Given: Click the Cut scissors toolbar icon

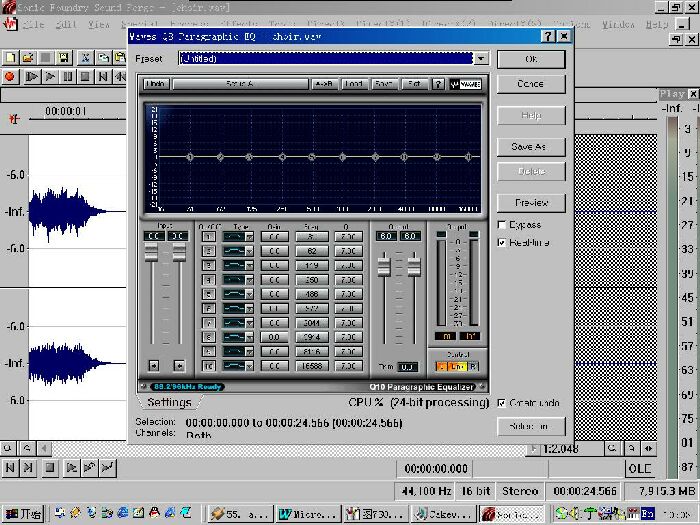Looking at the screenshot, I should tap(85, 58).
